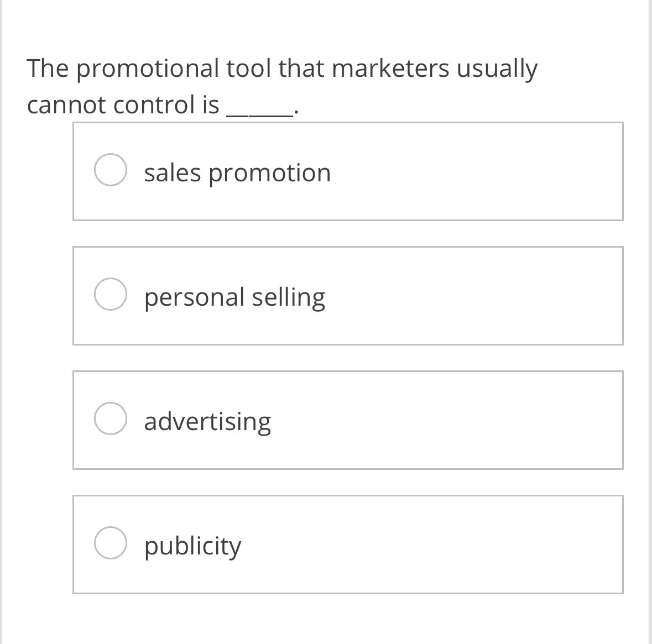The image size is (652, 644).
Task: Click the sales promotion answer box
Action: pos(348,171)
